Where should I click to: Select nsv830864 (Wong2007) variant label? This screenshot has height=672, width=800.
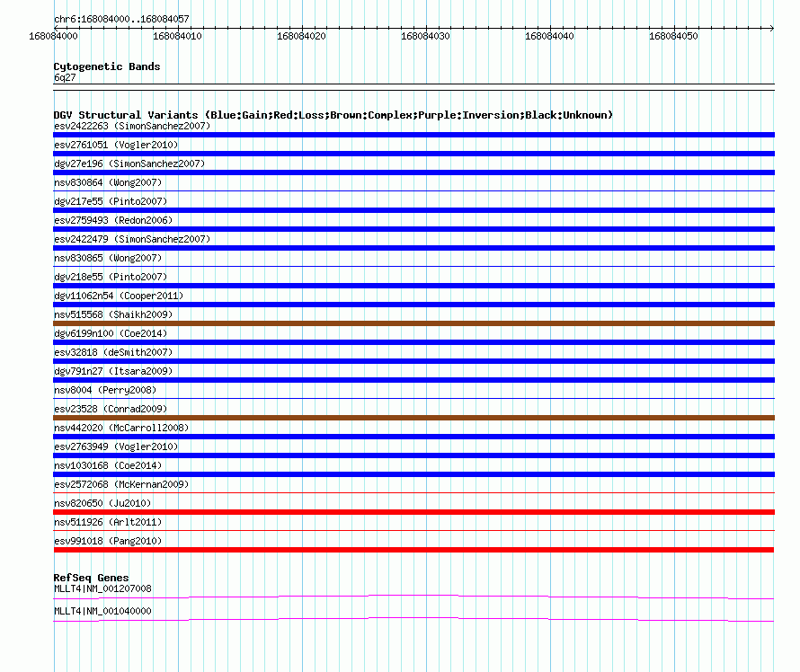(108, 182)
